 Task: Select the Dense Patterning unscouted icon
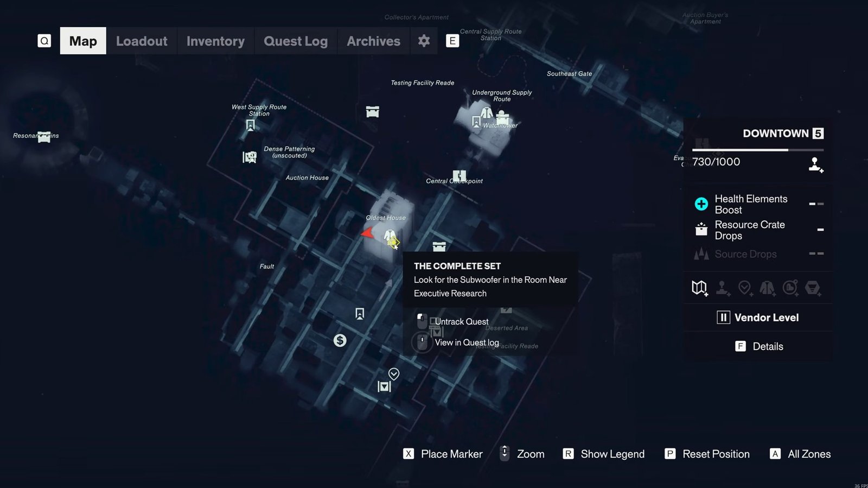point(250,157)
